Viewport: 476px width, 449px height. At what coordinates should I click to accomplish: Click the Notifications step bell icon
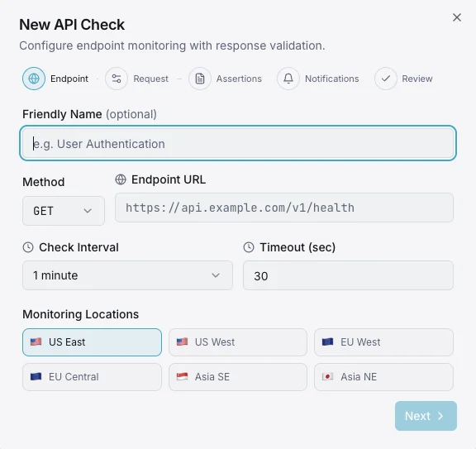(288, 79)
